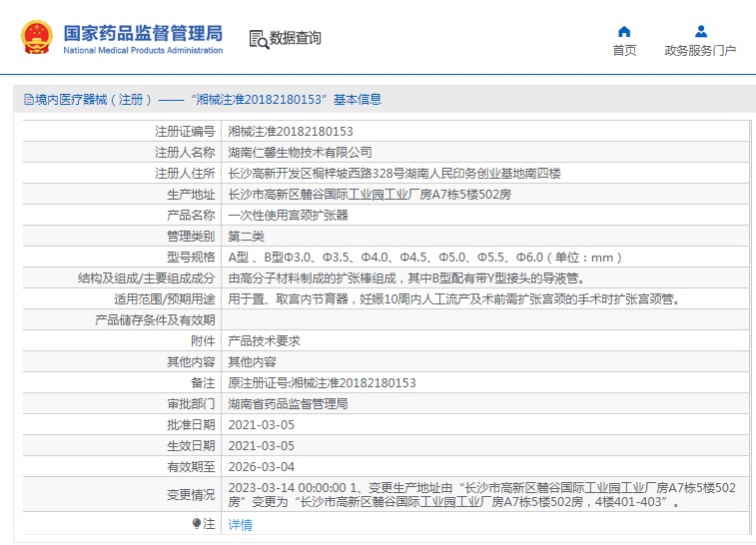Screen dimensions: 756x545
Task: Click the bullet icon beside 注
Action: click(x=196, y=523)
